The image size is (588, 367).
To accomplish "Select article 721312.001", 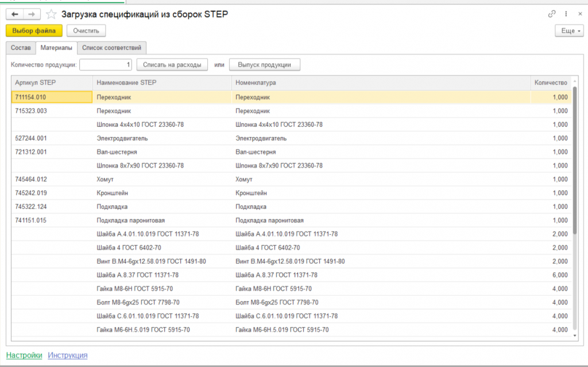I will (52, 152).
